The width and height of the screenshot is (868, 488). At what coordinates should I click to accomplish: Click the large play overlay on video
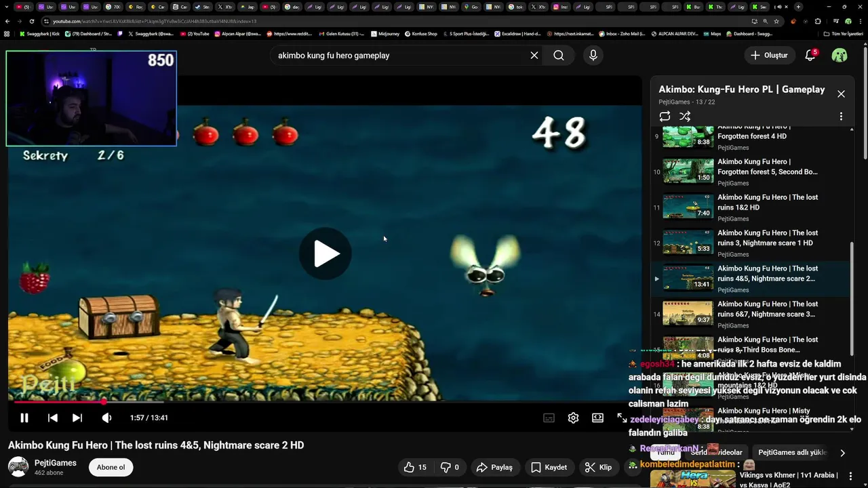(x=325, y=253)
